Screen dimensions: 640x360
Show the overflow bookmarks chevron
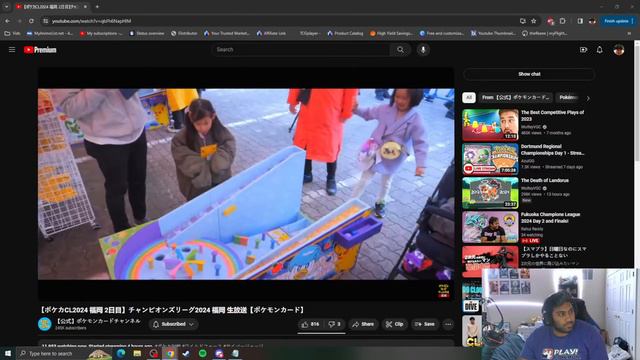coord(629,33)
